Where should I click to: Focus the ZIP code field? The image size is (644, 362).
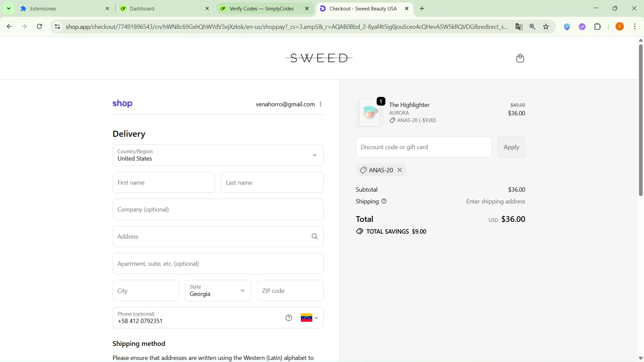290,291
